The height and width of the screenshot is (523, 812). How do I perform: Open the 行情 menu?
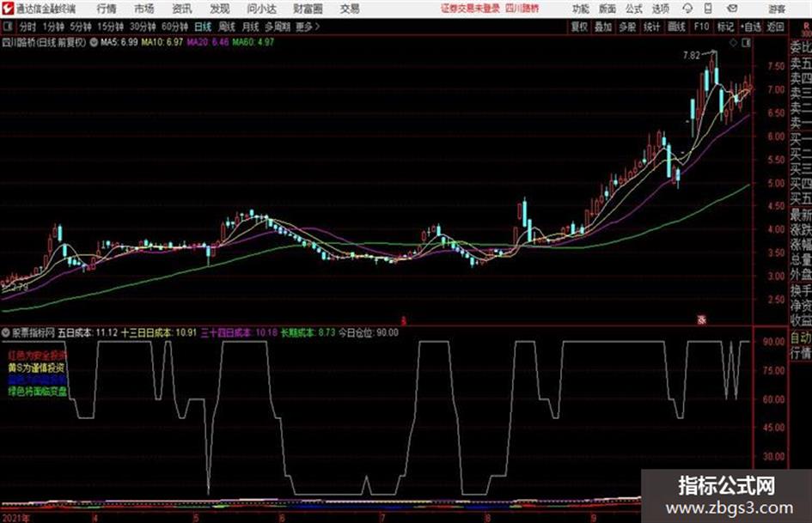point(107,9)
